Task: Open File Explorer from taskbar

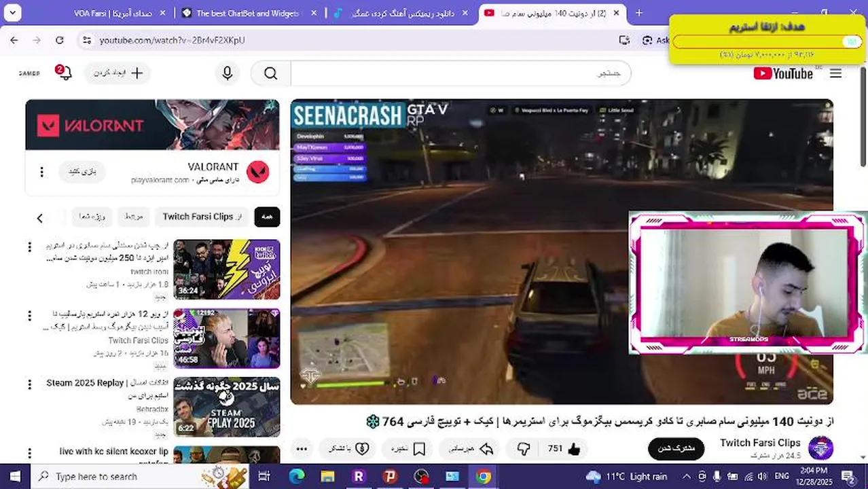Action: tap(327, 476)
